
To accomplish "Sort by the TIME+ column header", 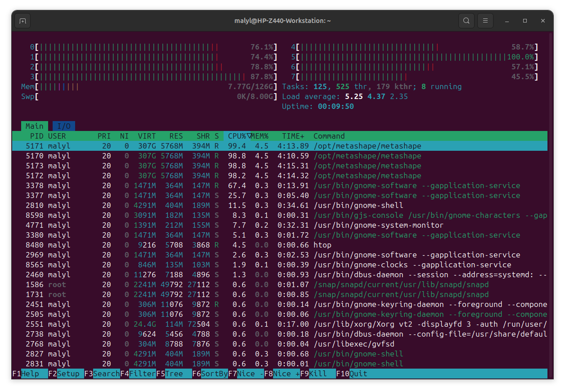I will [x=293, y=136].
